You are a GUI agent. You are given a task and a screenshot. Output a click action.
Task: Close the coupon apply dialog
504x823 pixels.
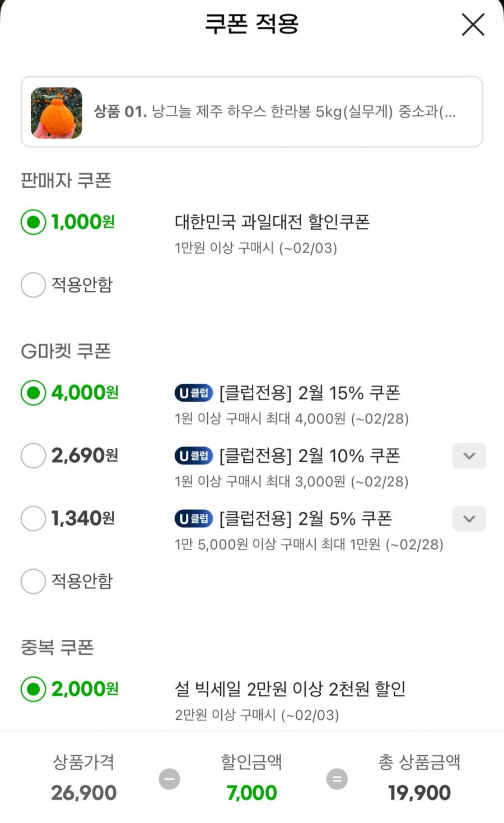[473, 25]
